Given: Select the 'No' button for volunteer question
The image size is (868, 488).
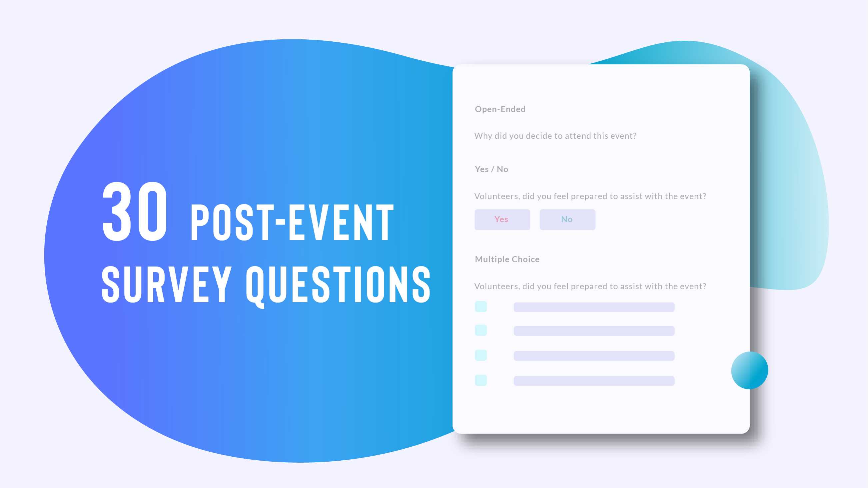Looking at the screenshot, I should [x=566, y=219].
